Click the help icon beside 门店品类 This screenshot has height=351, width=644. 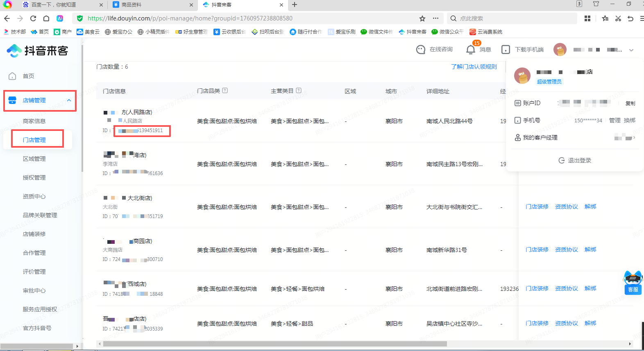pos(225,91)
